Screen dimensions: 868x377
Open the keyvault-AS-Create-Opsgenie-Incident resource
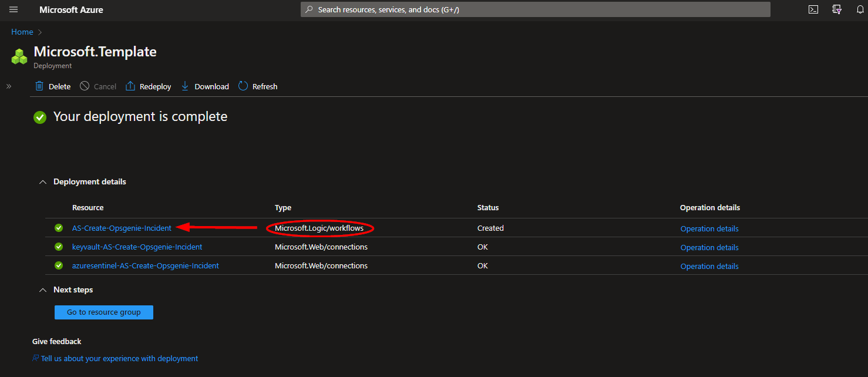click(x=137, y=247)
